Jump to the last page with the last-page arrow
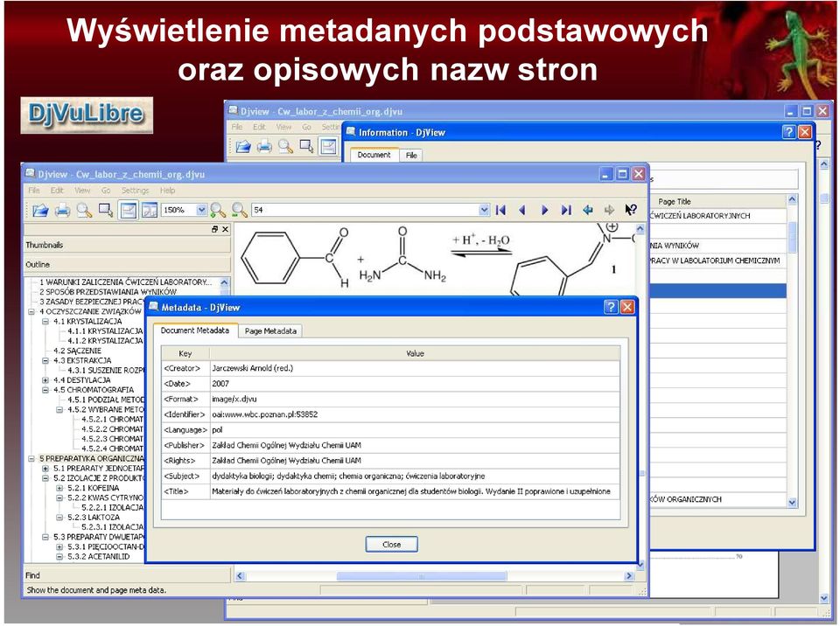This screenshot has height=626, width=840. 566,211
